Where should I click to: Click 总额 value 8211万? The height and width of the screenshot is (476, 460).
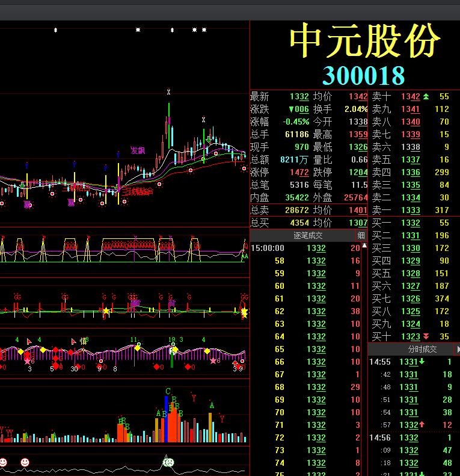pos(293,159)
